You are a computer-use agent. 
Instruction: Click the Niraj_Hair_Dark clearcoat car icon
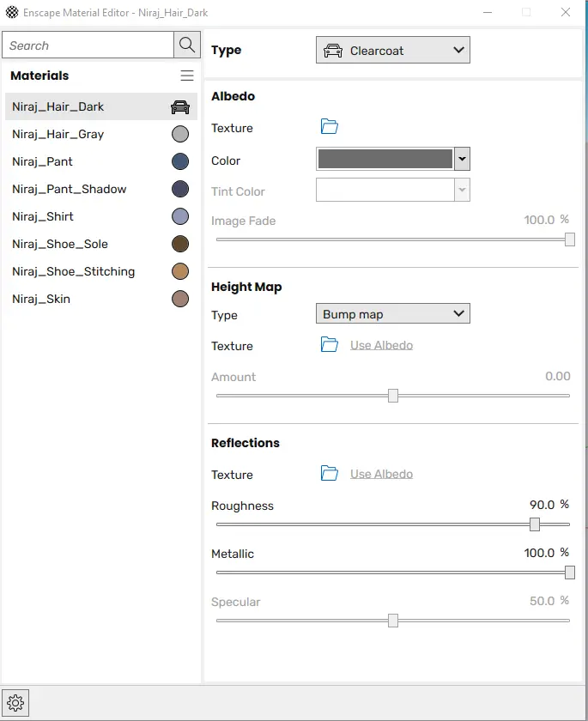[x=180, y=106]
